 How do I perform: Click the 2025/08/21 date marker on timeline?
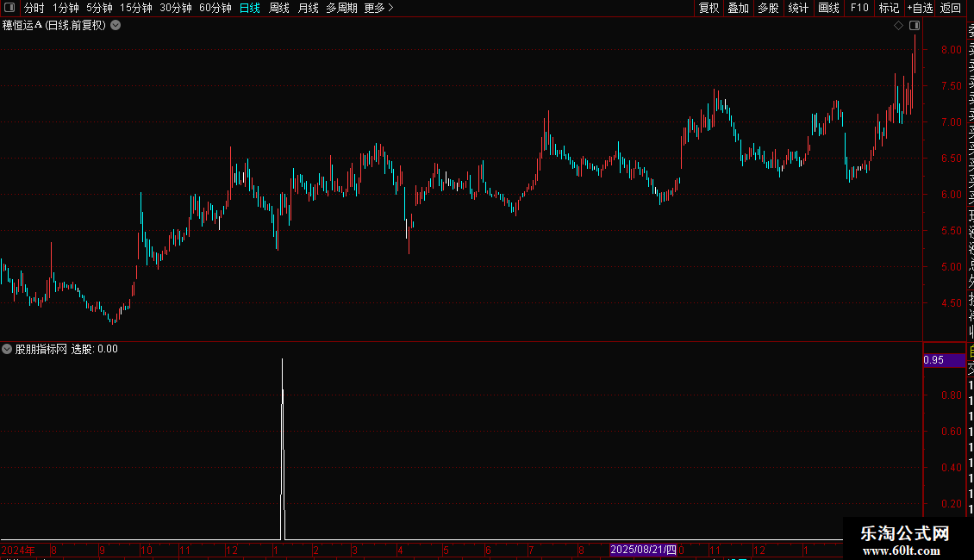(643, 550)
